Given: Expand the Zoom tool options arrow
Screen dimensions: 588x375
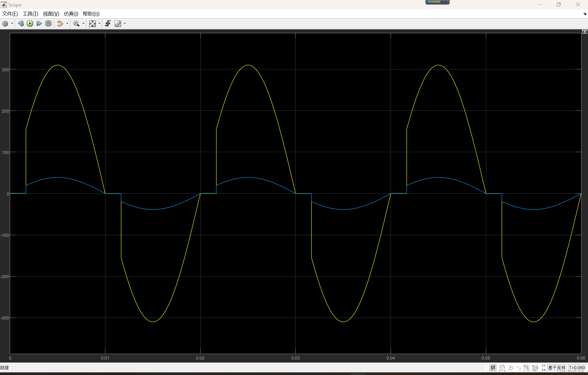Looking at the screenshot, I should point(83,24).
